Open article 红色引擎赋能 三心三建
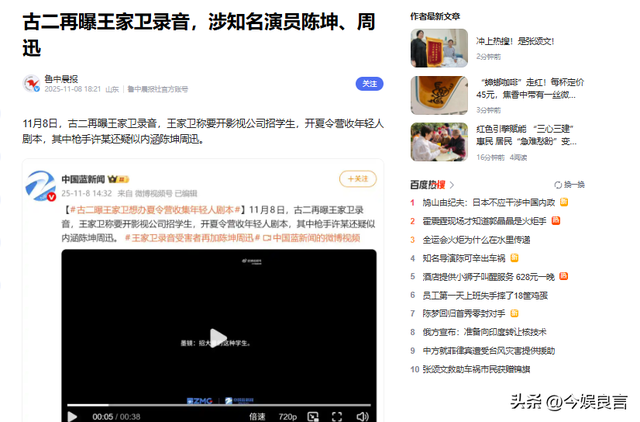This screenshot has width=640, height=422. (x=527, y=135)
